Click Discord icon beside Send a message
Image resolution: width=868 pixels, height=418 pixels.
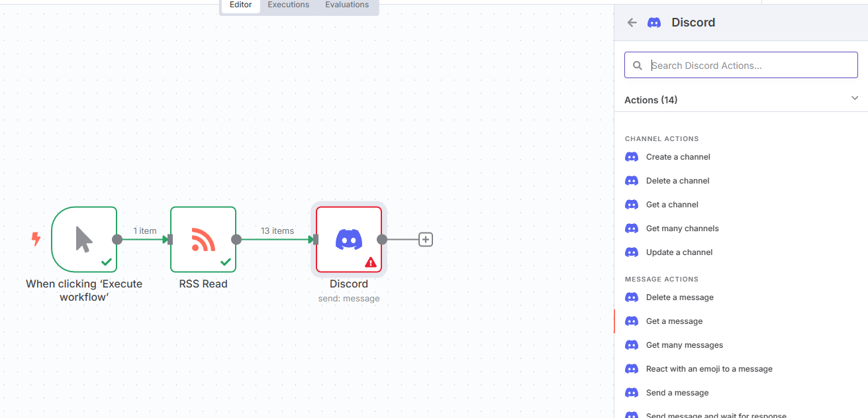pyautogui.click(x=632, y=393)
